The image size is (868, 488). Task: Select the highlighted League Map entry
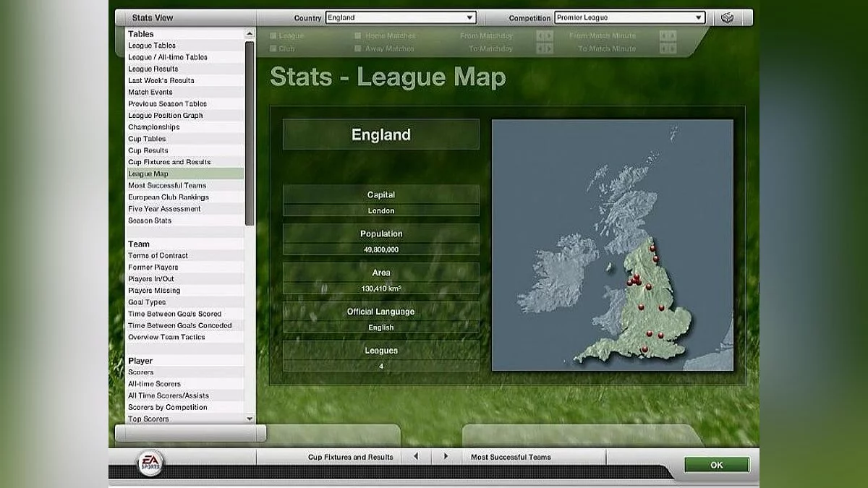(x=184, y=174)
